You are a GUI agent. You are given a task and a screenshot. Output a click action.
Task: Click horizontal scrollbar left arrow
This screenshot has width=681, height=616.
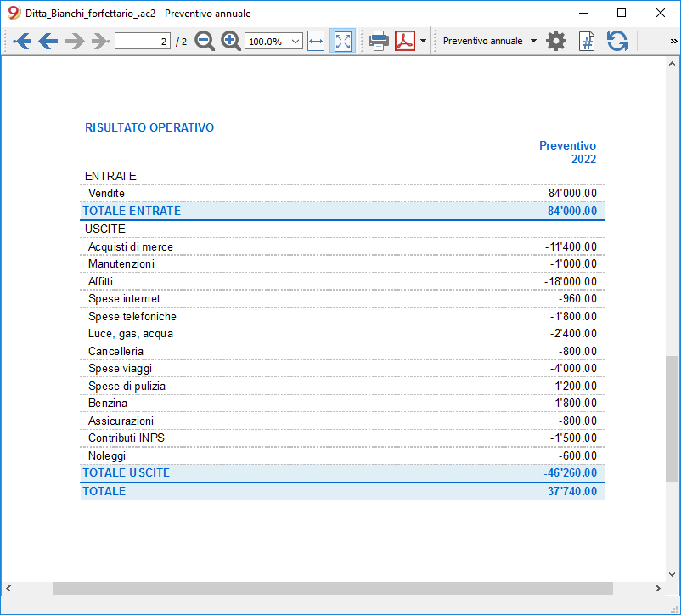8,588
